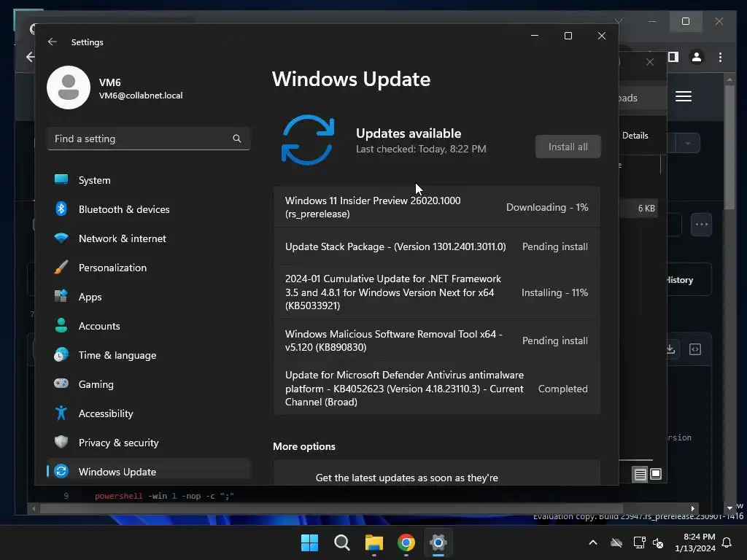Go to Network & internet settings
The image size is (747, 560).
coord(149,238)
